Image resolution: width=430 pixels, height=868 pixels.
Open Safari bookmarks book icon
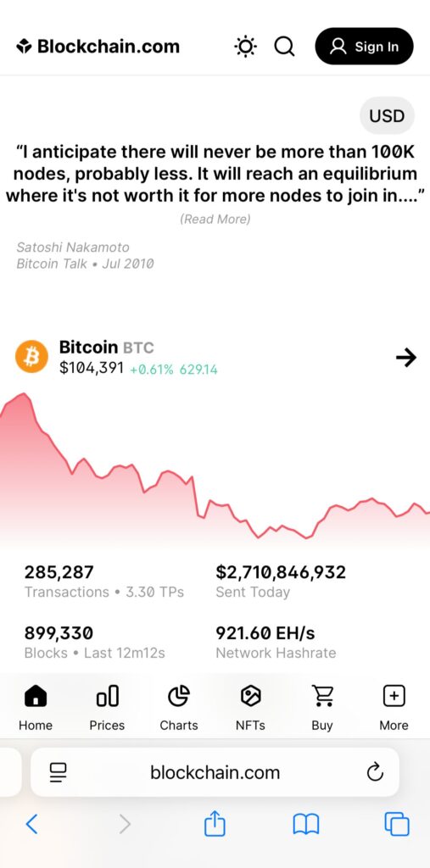(x=306, y=825)
